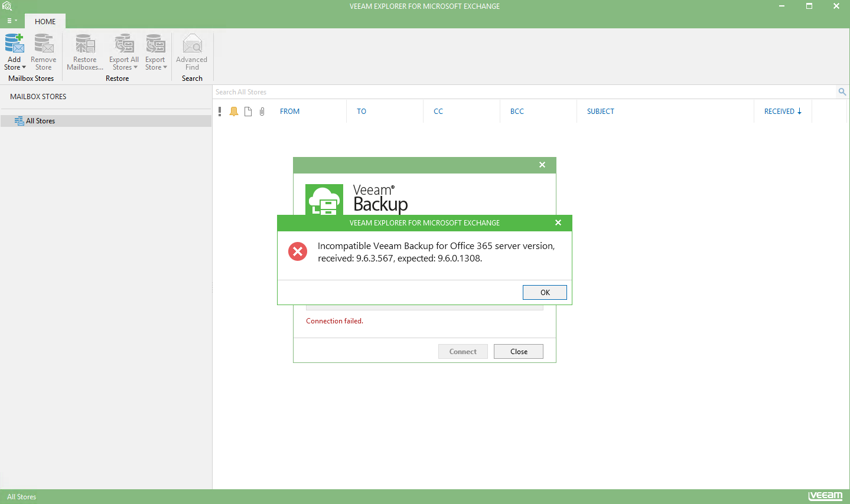Expand the Add Store dropdown arrow

(24, 67)
